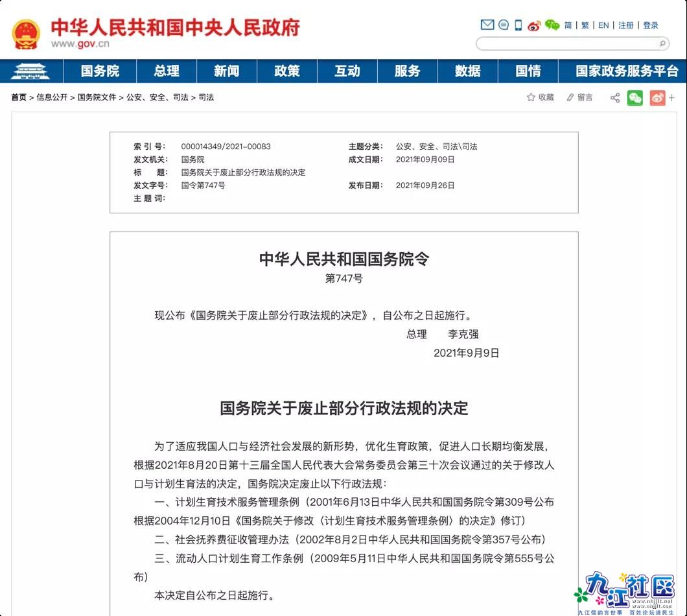Click the email envelope icon

click(487, 25)
